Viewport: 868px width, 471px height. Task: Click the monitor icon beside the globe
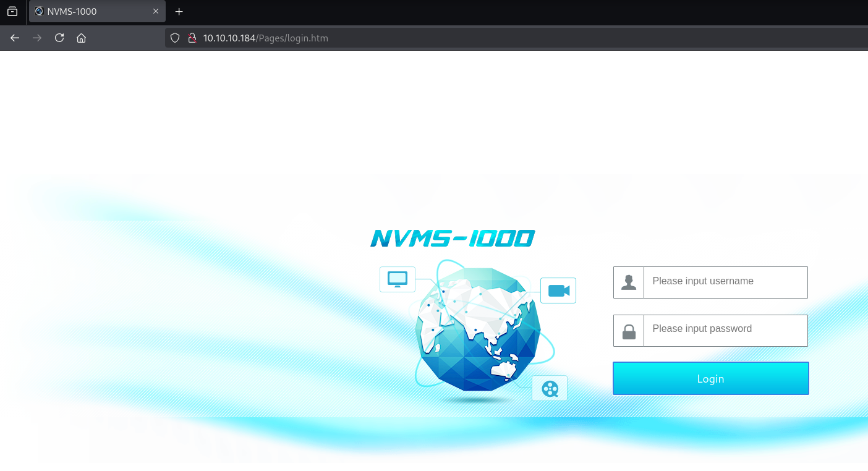397,279
